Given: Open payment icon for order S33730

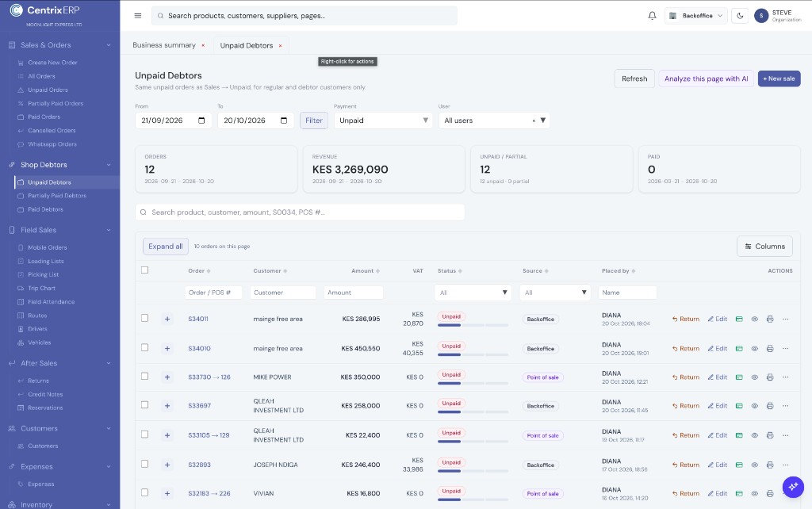Looking at the screenshot, I should [739, 377].
